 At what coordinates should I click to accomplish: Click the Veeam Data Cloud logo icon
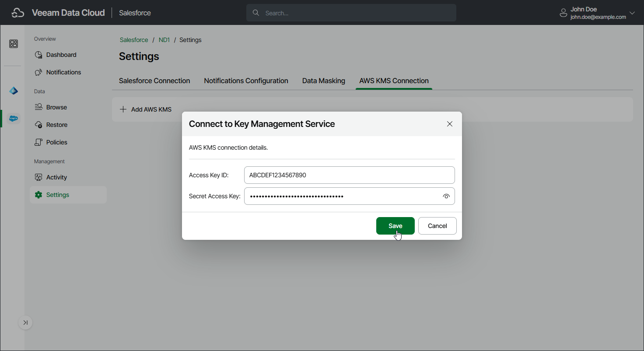click(x=18, y=13)
